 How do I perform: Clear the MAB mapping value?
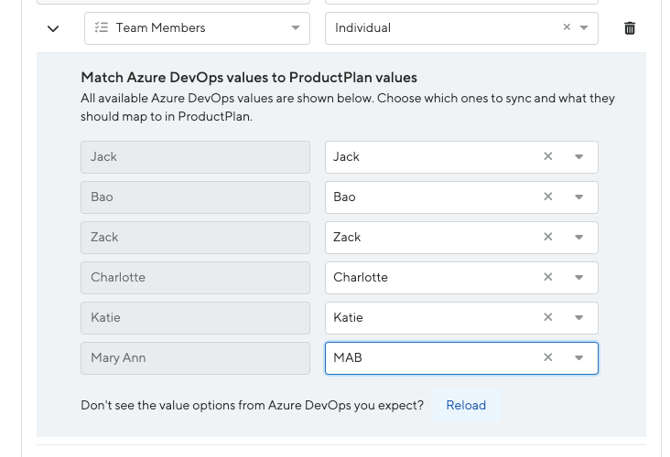coord(547,357)
